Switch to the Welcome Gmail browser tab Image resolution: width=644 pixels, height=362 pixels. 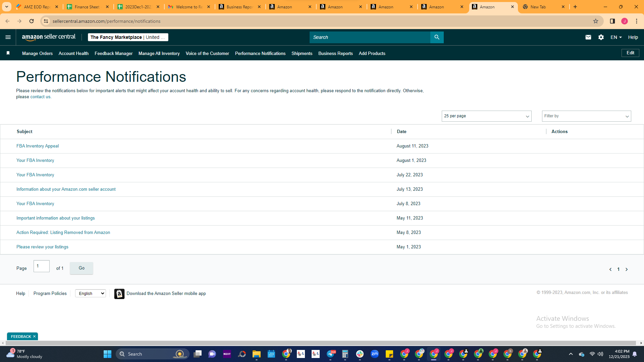pyautogui.click(x=189, y=7)
